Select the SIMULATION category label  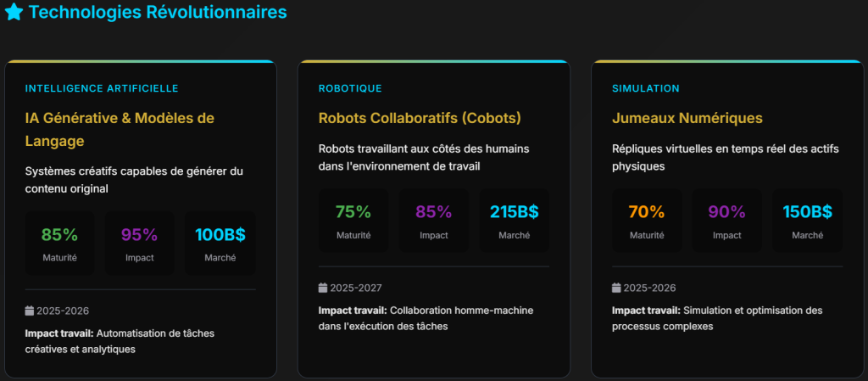pyautogui.click(x=646, y=88)
